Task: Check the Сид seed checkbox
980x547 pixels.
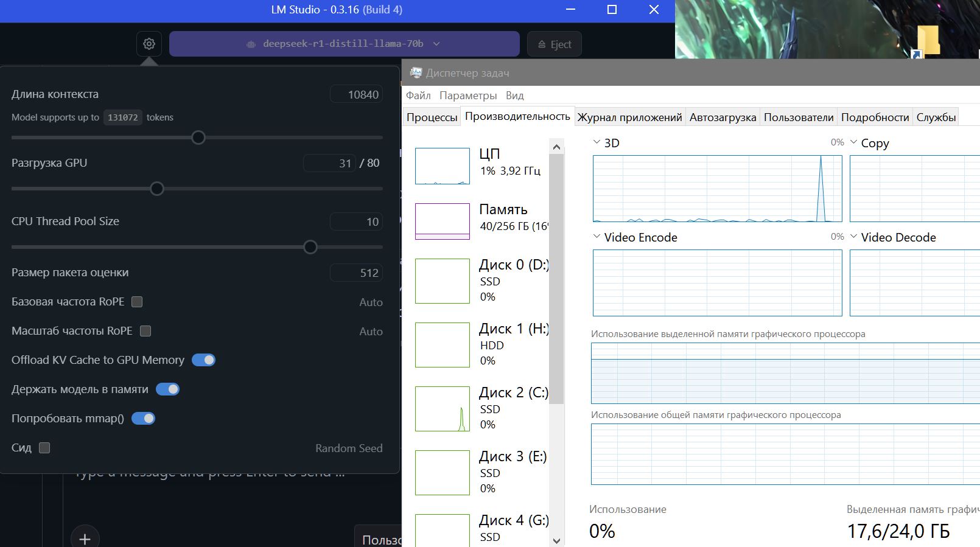Action: click(x=44, y=448)
